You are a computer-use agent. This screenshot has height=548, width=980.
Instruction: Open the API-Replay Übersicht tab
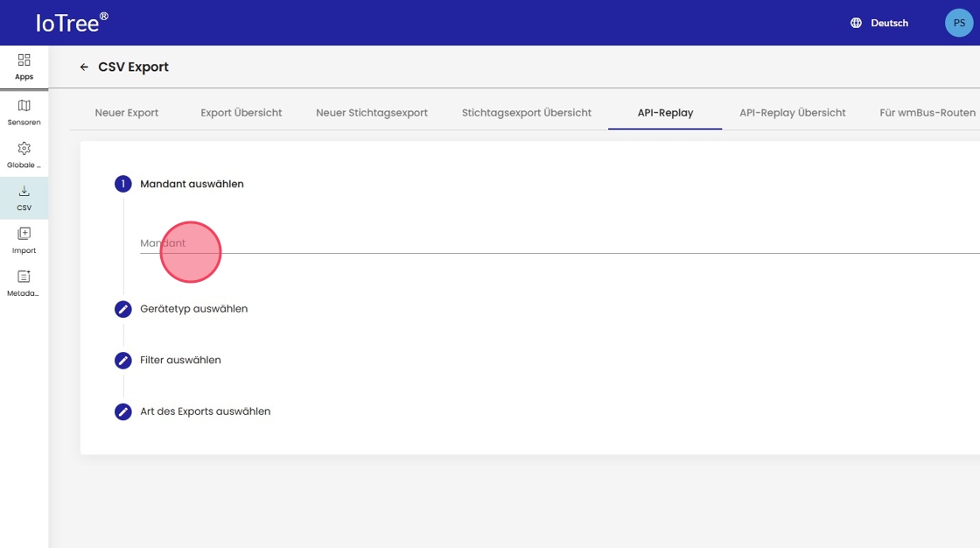pos(792,113)
